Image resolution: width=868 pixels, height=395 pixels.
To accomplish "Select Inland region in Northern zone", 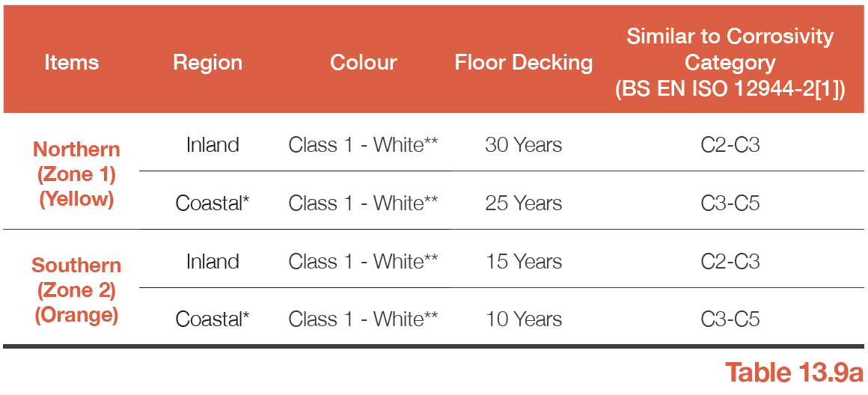I will 213,145.
